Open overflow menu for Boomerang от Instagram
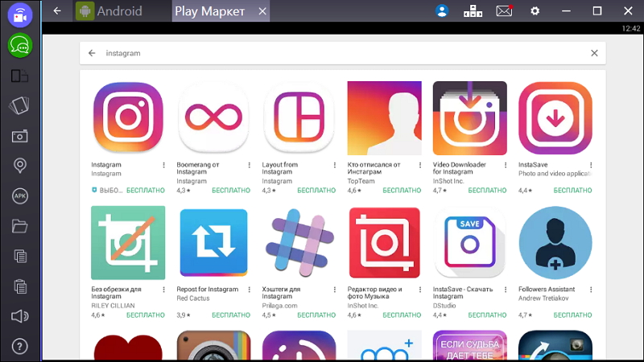 250,165
